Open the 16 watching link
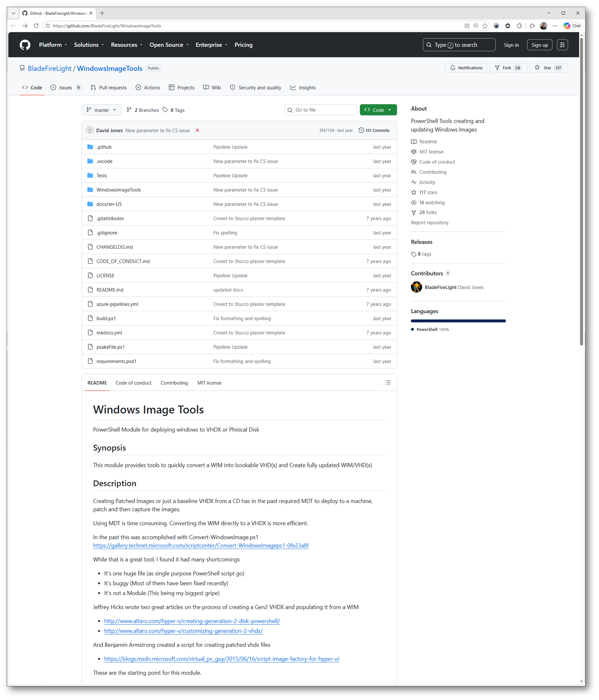The width and height of the screenshot is (599, 700). point(428,202)
